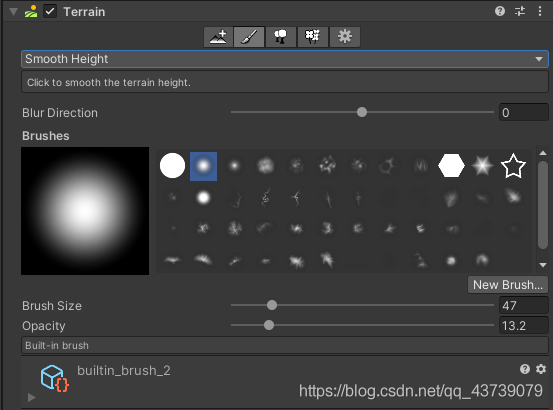Click the New Brush... button
This screenshot has height=410, width=553.
[508, 285]
